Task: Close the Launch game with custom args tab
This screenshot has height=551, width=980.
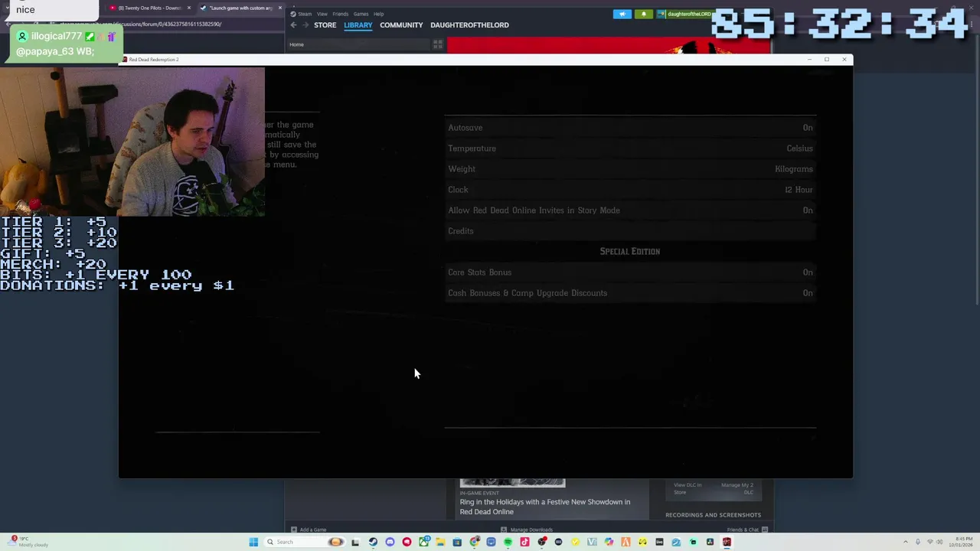Action: 280,8
